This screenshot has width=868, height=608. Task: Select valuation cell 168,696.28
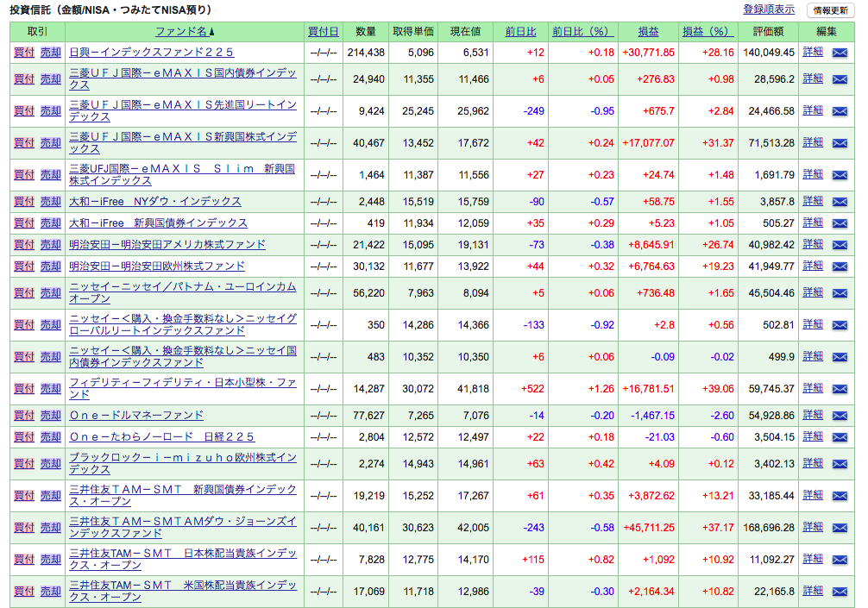(769, 528)
